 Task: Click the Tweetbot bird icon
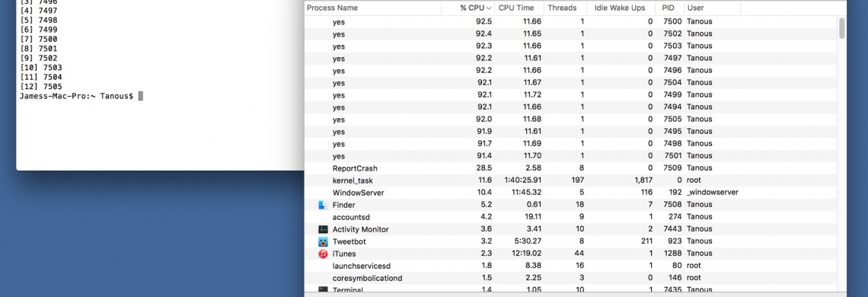point(324,241)
